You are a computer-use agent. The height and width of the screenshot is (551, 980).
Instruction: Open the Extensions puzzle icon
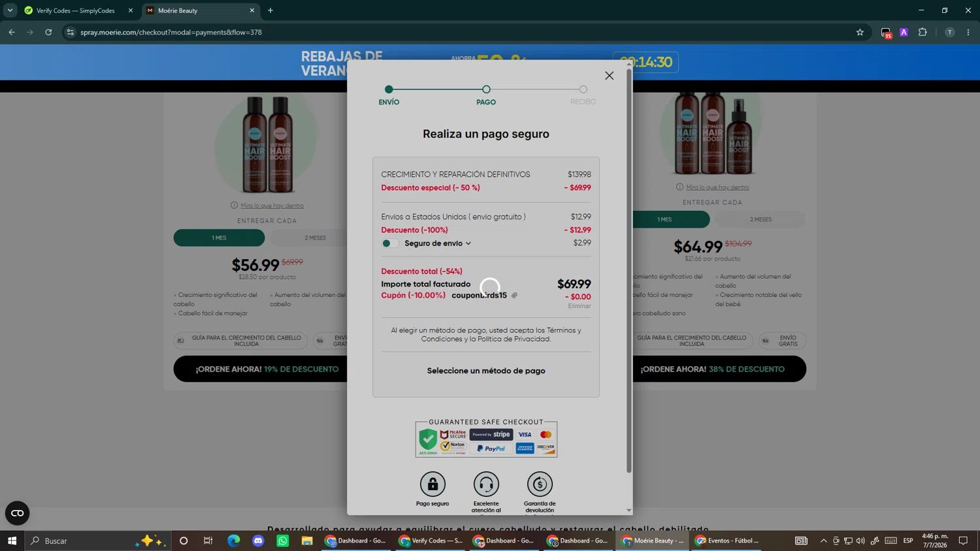point(923,32)
